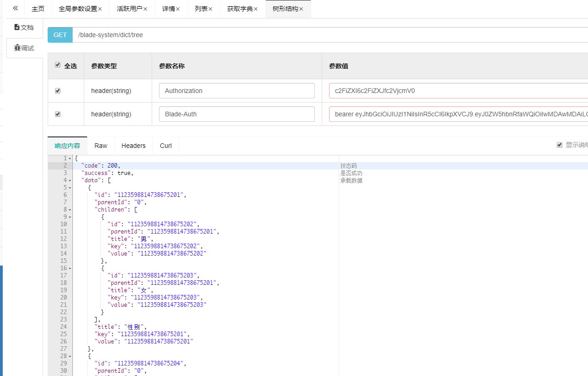This screenshot has width=588, height=376.
Task: Click header(string) in the Blade-Auth row
Action: [x=111, y=114]
